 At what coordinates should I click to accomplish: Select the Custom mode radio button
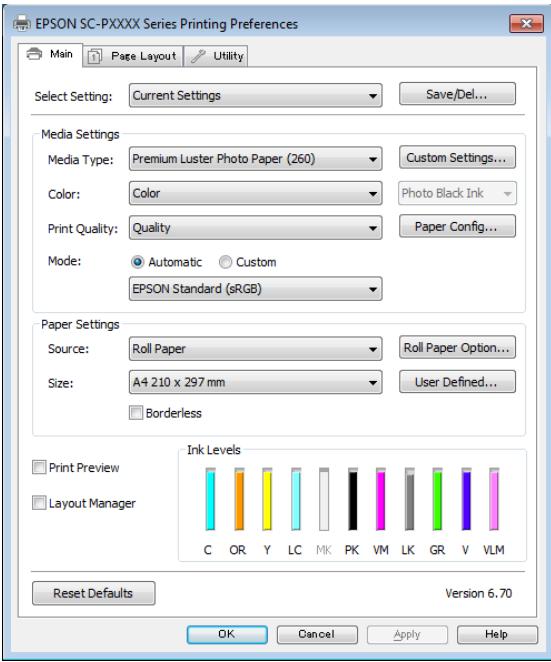click(x=225, y=262)
